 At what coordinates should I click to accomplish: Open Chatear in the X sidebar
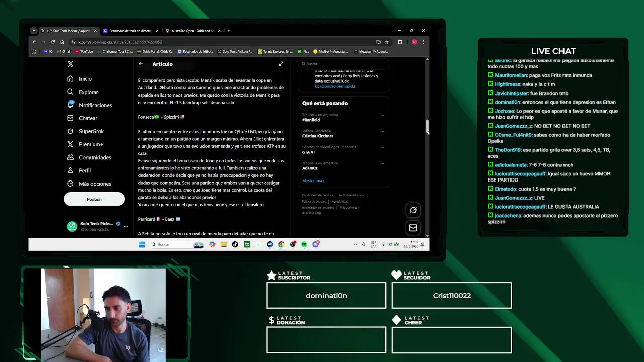[x=83, y=118]
